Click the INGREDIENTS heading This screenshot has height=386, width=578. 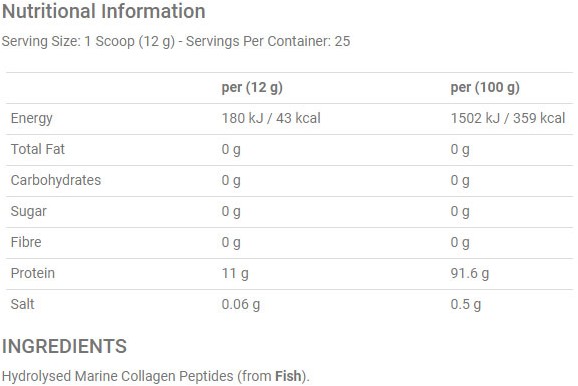coord(65,347)
